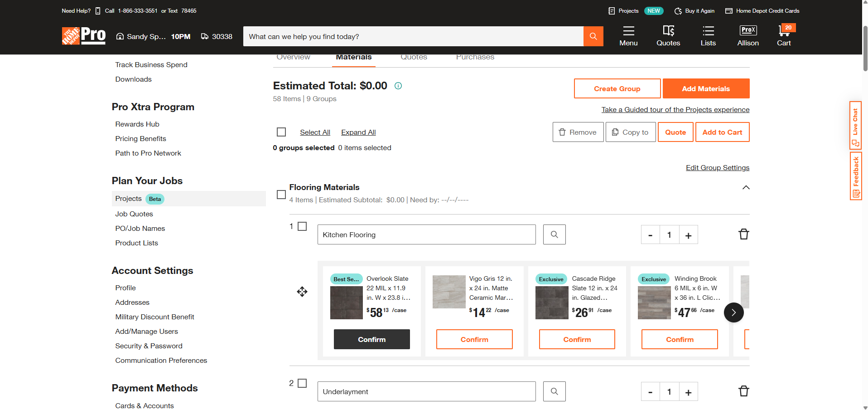Click the Add Materials button
The width and height of the screenshot is (868, 410).
[705, 89]
